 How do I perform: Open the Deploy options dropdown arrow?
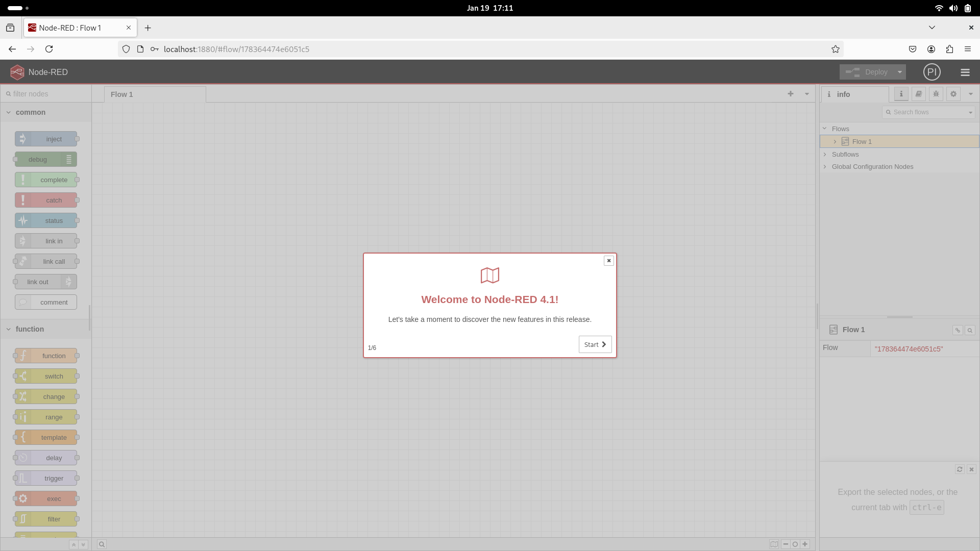pyautogui.click(x=900, y=72)
